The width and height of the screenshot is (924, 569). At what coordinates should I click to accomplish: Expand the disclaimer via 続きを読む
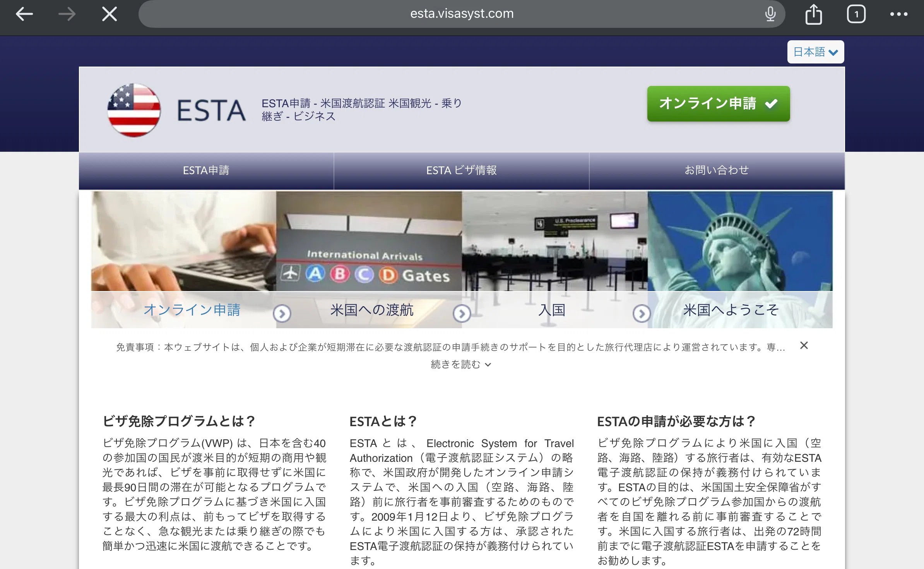click(461, 365)
